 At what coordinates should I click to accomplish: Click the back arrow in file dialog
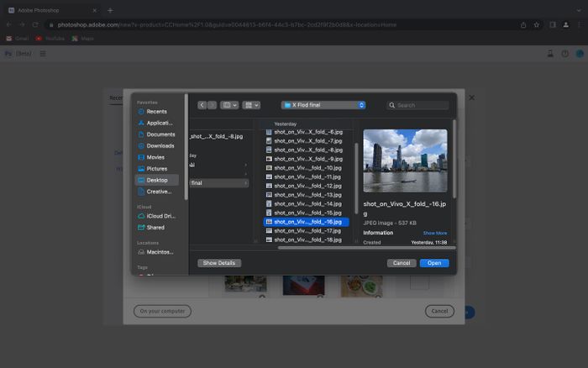pyautogui.click(x=202, y=105)
